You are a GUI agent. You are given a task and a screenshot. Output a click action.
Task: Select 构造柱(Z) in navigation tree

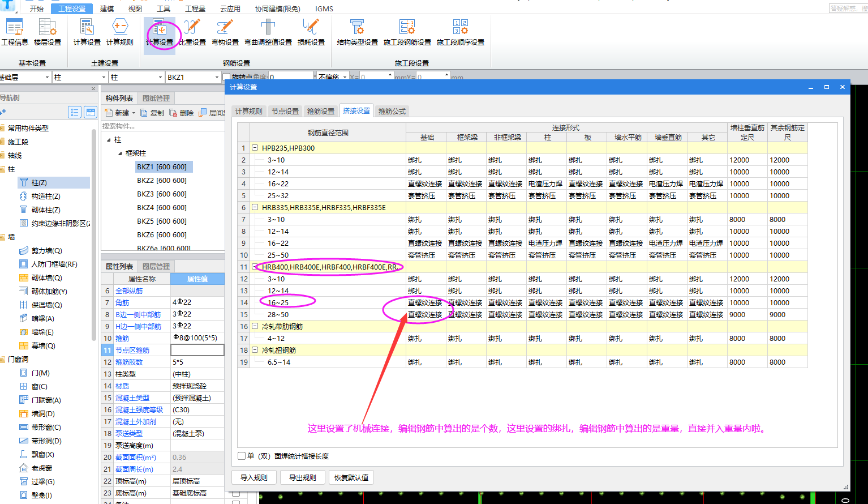point(46,197)
